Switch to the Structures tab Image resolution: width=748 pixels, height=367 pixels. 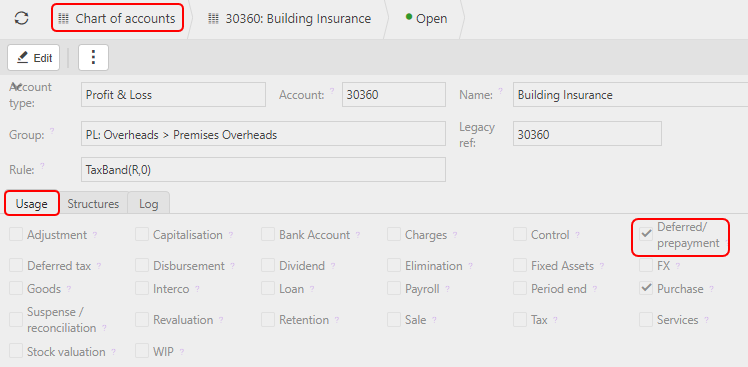tap(93, 204)
